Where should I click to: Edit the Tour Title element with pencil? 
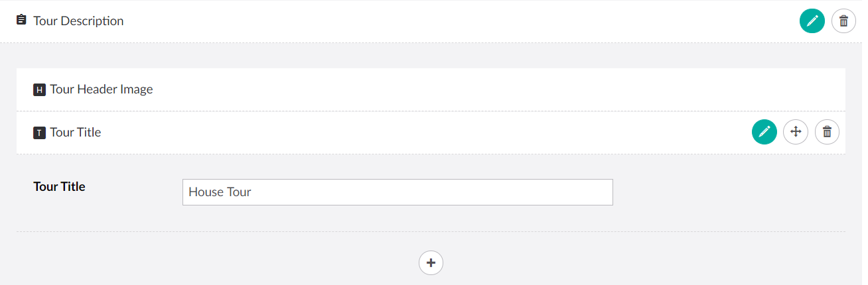click(x=764, y=132)
